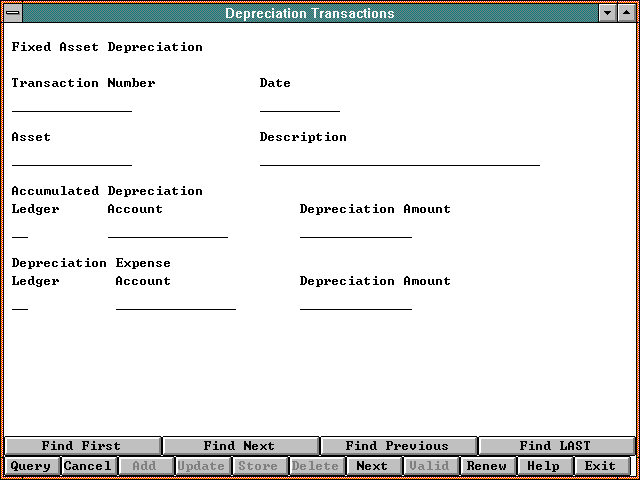Screen dimensions: 640x480
Task: Select Find Previous record button
Action: click(397, 446)
